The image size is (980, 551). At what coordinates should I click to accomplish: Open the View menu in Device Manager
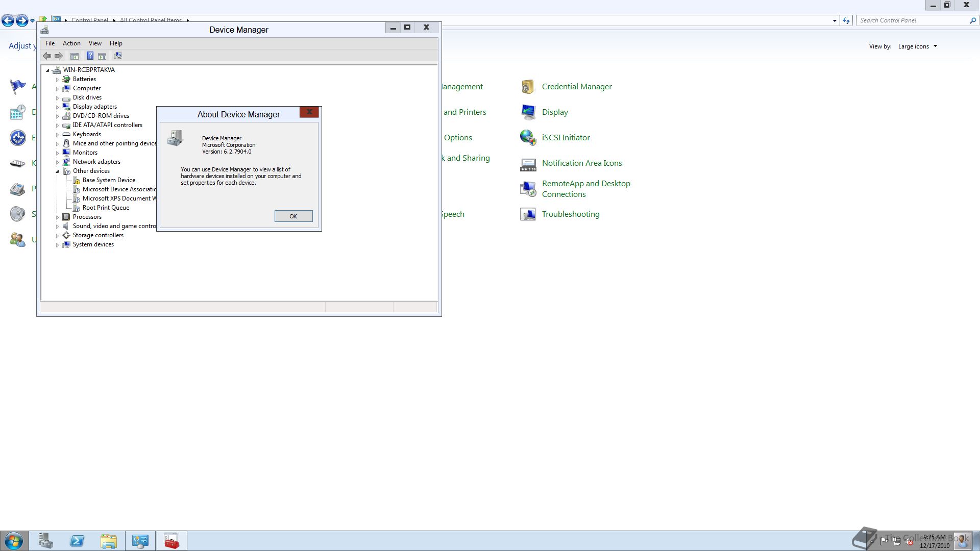click(95, 43)
